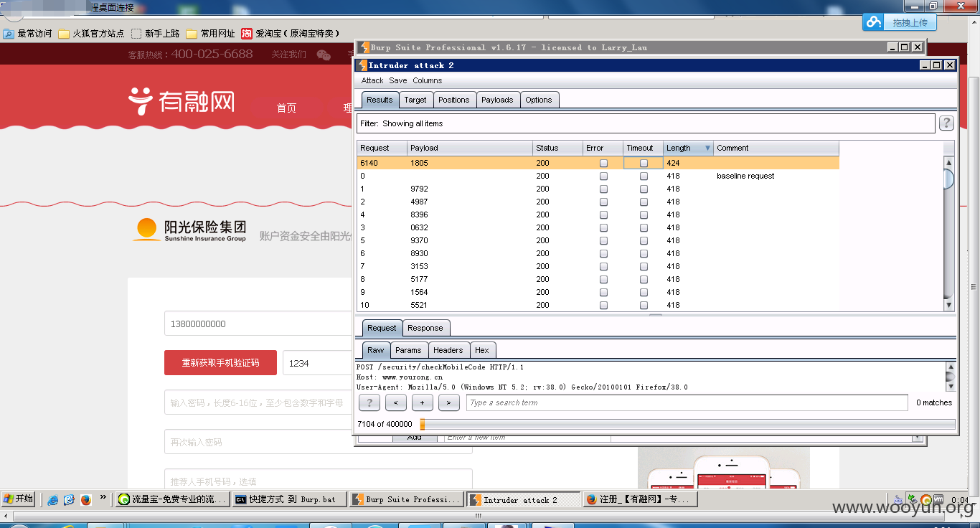Viewport: 980px width, 528px height.
Task: Sort results by Payload column header
Action: [470, 148]
